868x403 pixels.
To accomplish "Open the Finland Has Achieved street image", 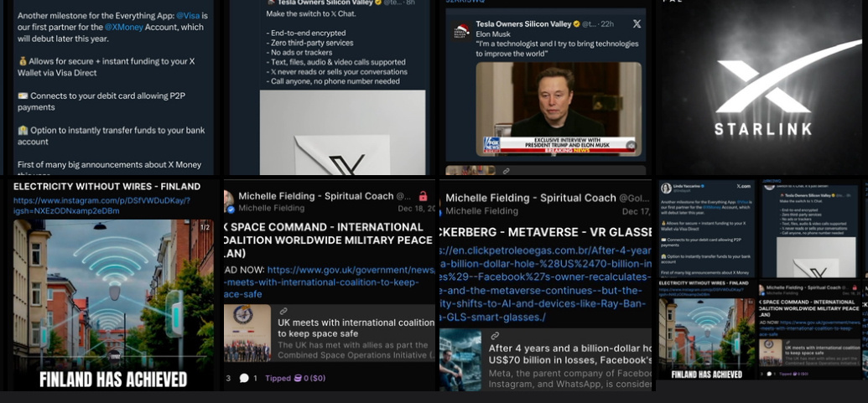I will pyautogui.click(x=113, y=305).
